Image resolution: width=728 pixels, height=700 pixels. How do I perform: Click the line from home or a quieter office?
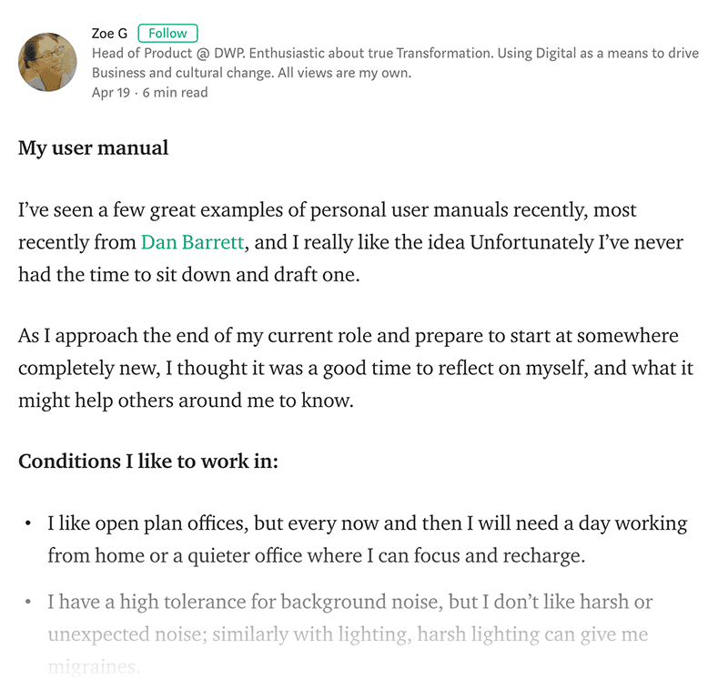[316, 555]
